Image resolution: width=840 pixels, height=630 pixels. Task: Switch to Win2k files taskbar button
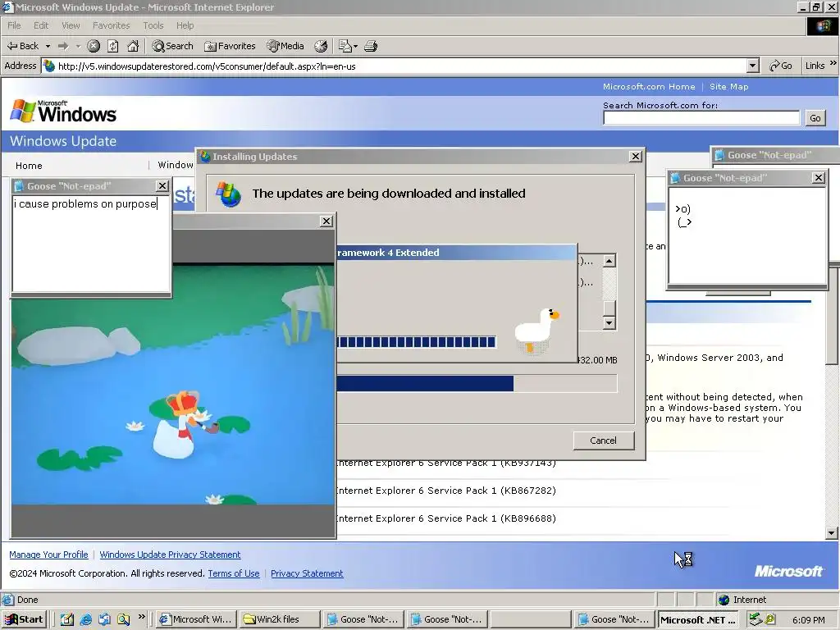279,619
